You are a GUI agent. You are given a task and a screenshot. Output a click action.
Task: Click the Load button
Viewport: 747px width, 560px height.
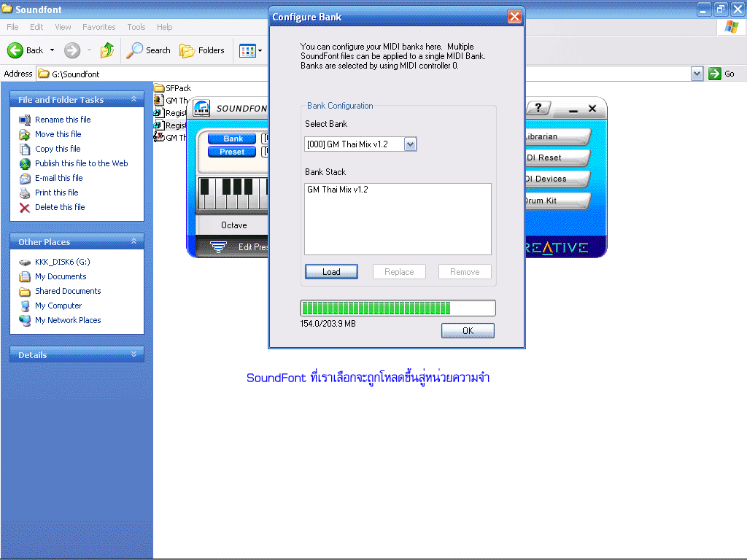tap(331, 272)
